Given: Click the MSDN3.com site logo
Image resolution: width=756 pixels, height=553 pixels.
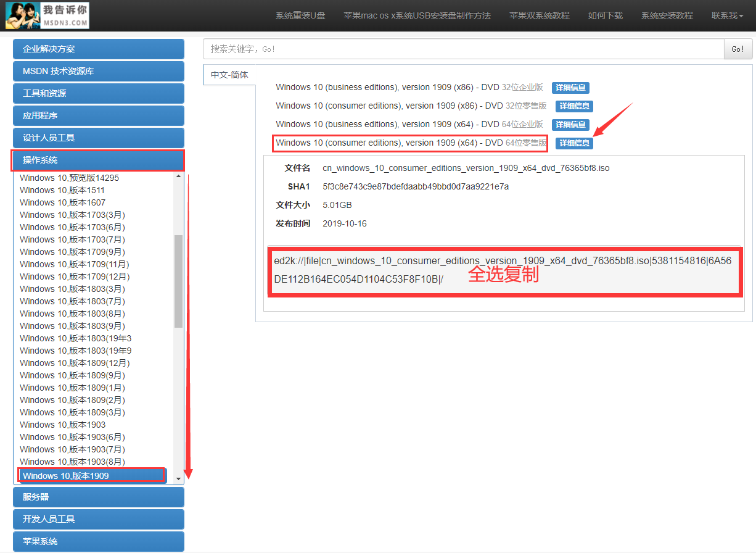Looking at the screenshot, I should click(x=47, y=15).
